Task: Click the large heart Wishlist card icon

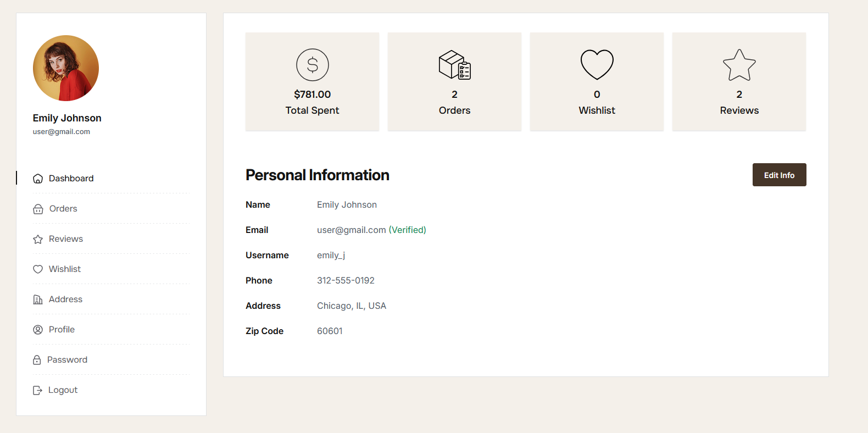Action: [x=597, y=65]
